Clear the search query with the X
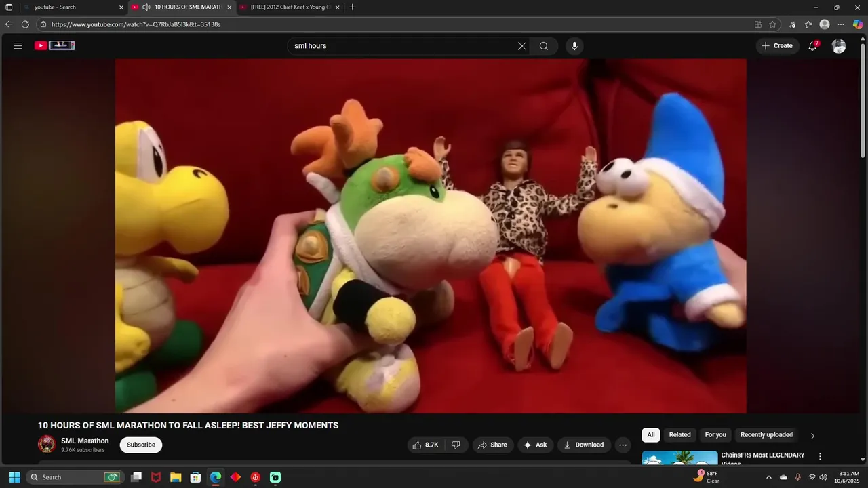 (522, 46)
